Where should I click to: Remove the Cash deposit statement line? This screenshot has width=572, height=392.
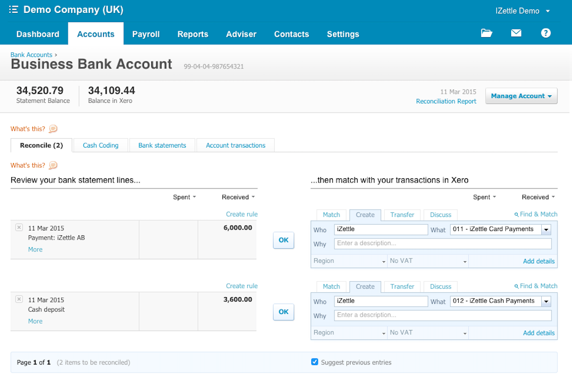[x=19, y=299]
